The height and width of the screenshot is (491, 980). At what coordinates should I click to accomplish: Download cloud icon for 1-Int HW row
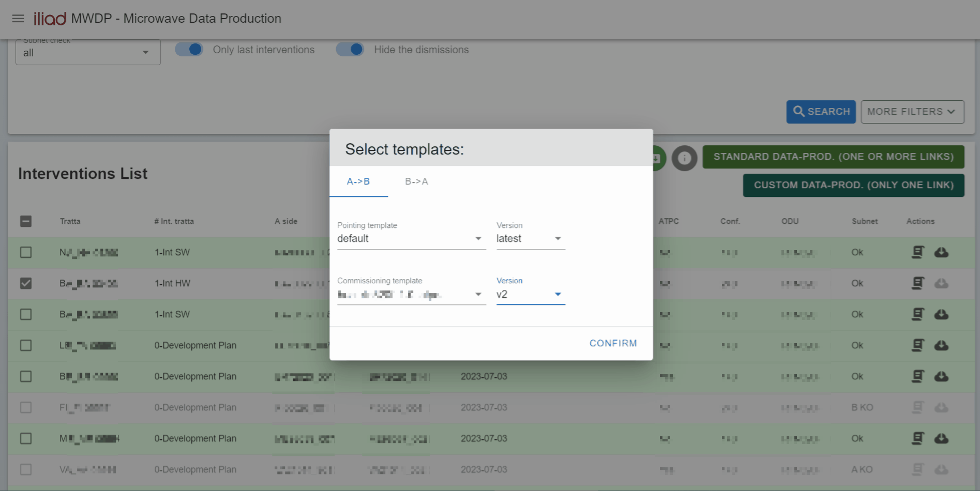(941, 283)
